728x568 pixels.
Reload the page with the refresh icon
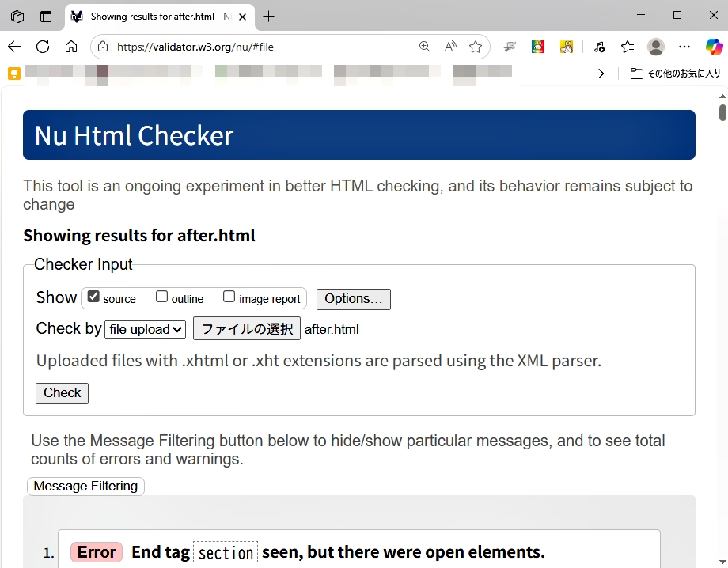pyautogui.click(x=43, y=47)
